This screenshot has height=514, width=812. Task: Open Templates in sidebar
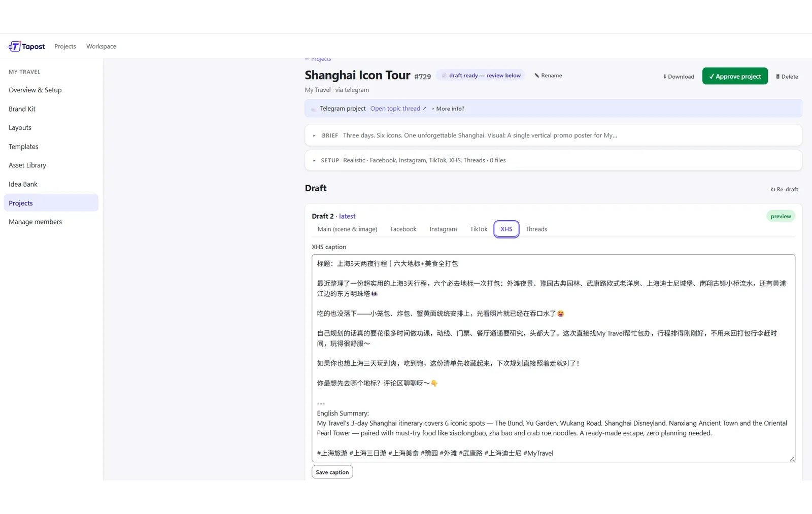click(x=51, y=147)
